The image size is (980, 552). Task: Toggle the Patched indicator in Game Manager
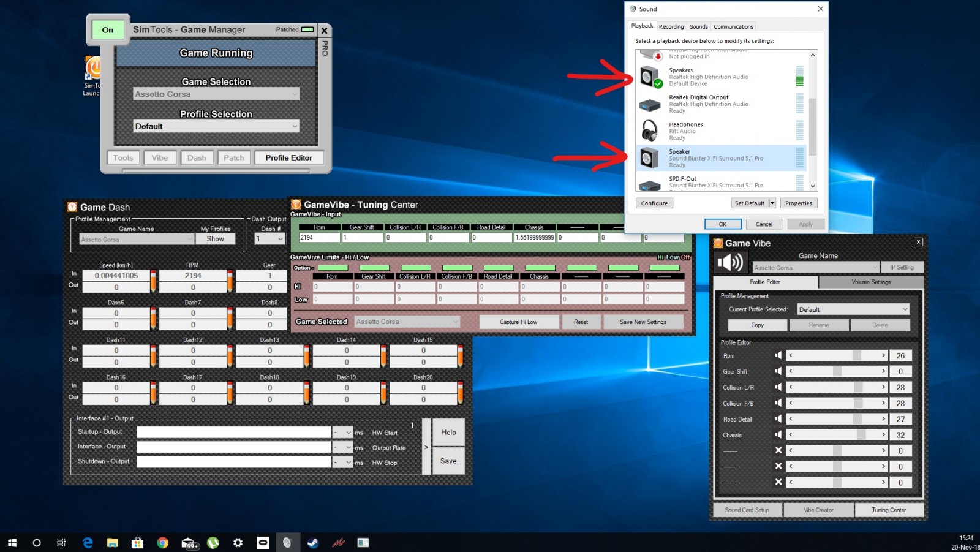point(307,29)
